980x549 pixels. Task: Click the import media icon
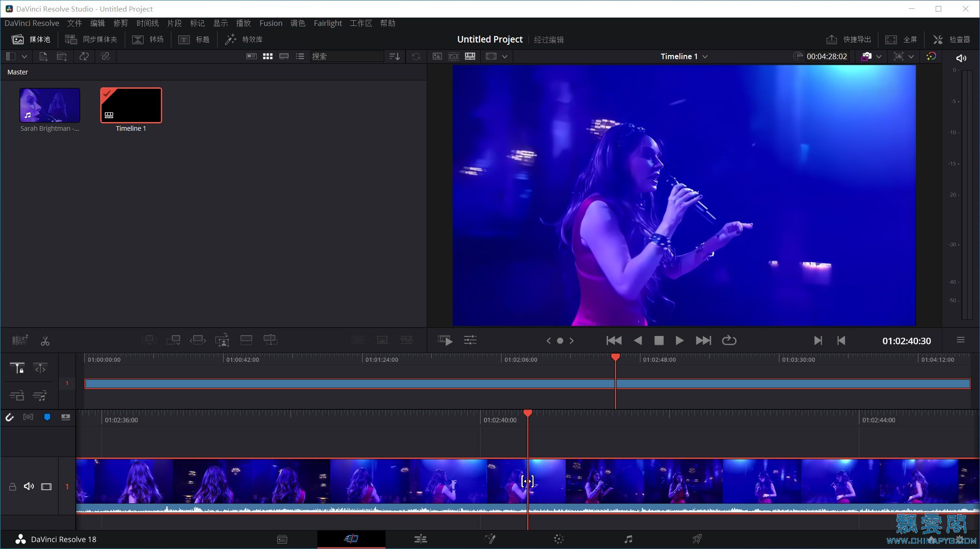[x=43, y=56]
